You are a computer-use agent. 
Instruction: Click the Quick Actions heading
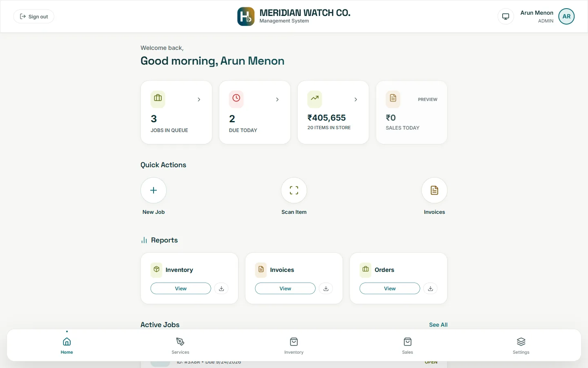163,165
